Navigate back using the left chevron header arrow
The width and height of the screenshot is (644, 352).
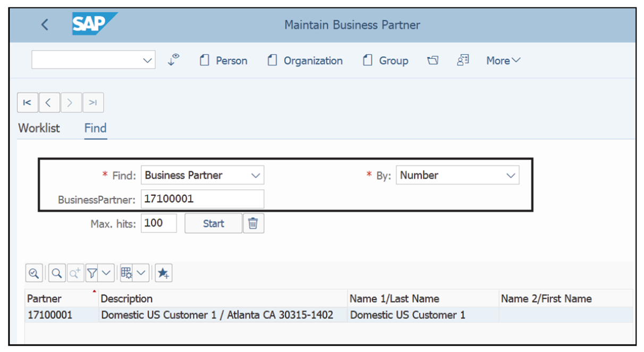click(45, 24)
